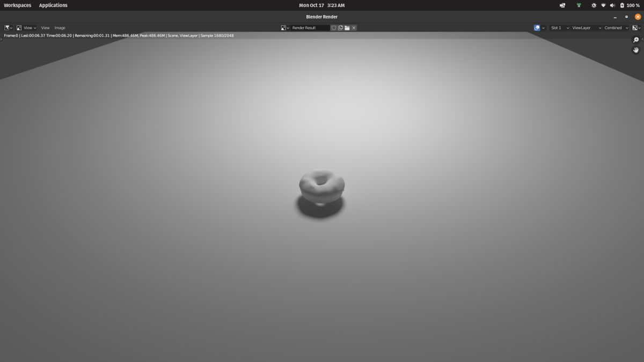Minimize the Blender Render window

coord(615,17)
